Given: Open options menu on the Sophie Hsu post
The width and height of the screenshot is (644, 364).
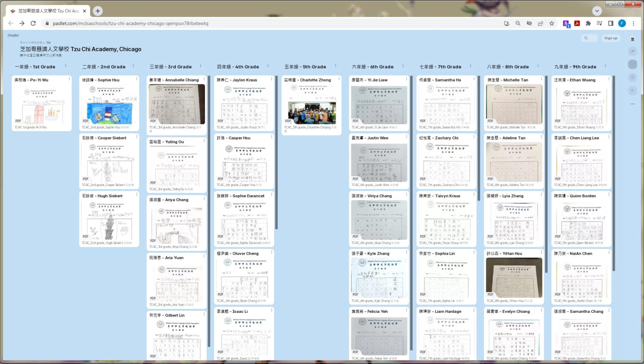Looking at the screenshot, I should click(x=137, y=79).
